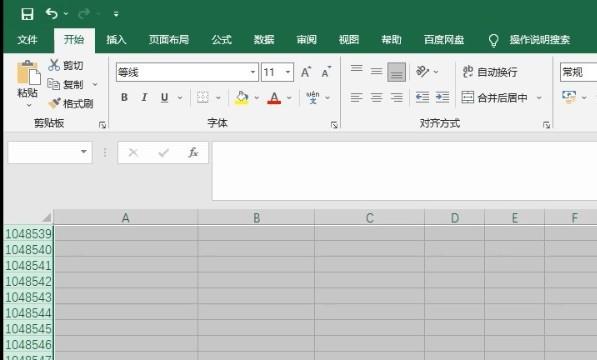Image resolution: width=597 pixels, height=360 pixels.
Task: Increase indent icon
Action: coord(442,97)
